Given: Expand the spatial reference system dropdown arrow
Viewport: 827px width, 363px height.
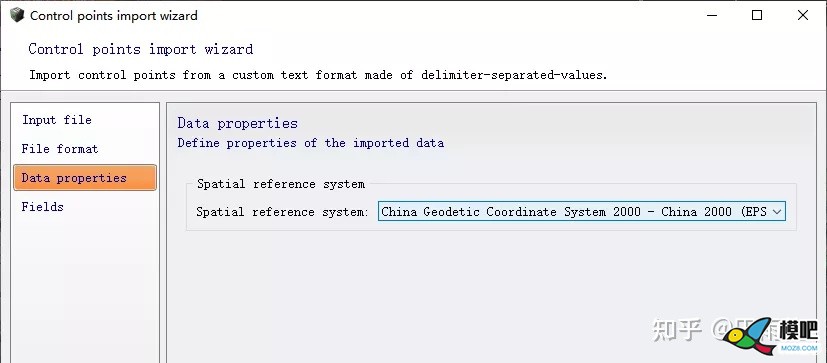Looking at the screenshot, I should coord(776,212).
